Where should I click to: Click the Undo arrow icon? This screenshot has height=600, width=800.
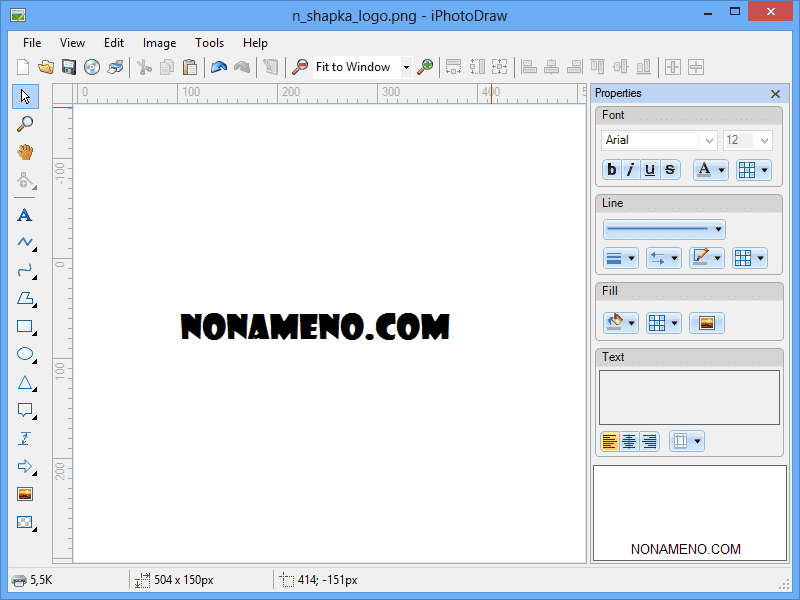pyautogui.click(x=218, y=67)
